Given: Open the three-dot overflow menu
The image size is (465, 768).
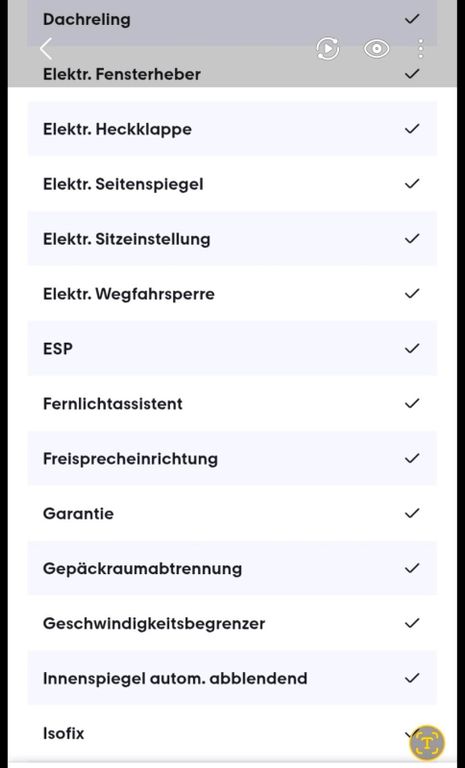Looking at the screenshot, I should pyautogui.click(x=421, y=48).
